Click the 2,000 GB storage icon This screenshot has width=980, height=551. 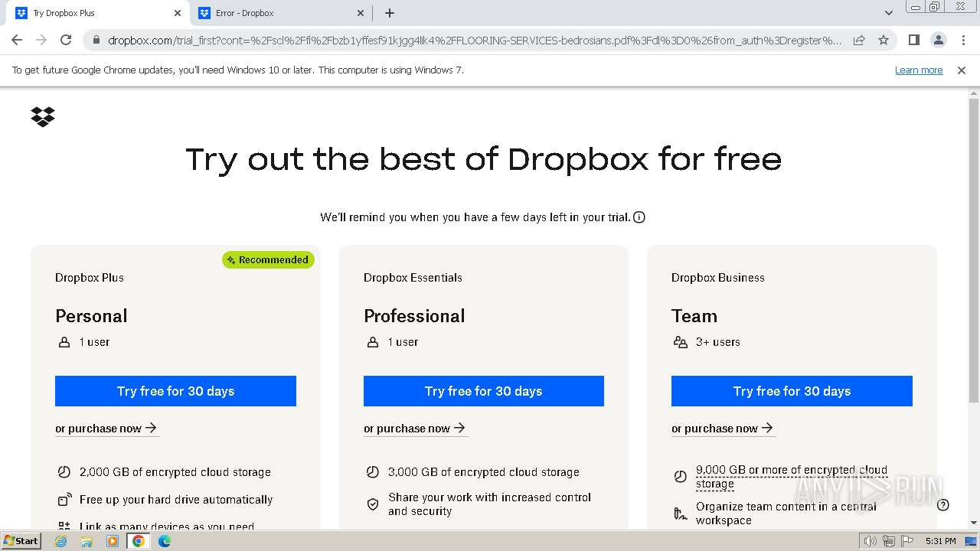pos(64,472)
